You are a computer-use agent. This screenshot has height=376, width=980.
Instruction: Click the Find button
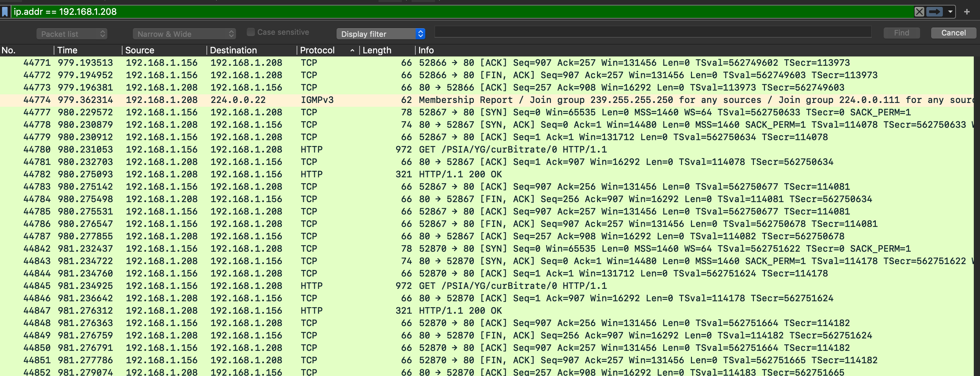click(x=901, y=33)
